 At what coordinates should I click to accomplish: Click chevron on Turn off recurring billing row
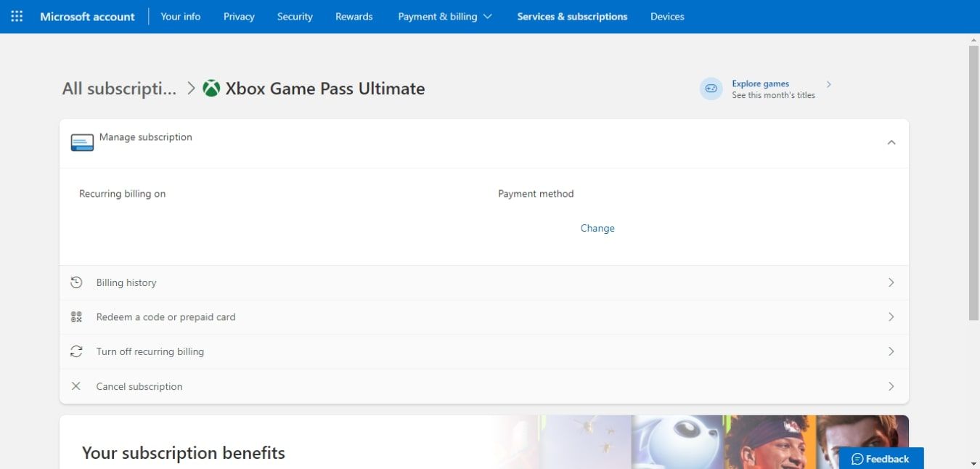[891, 351]
